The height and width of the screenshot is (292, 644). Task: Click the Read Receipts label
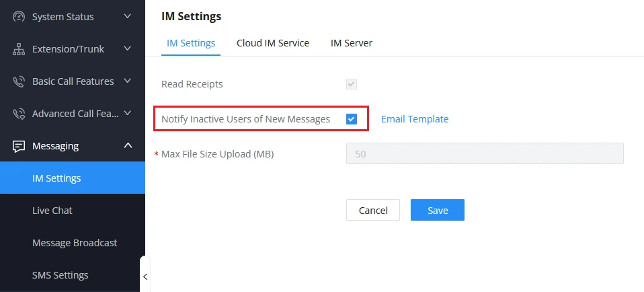(192, 84)
